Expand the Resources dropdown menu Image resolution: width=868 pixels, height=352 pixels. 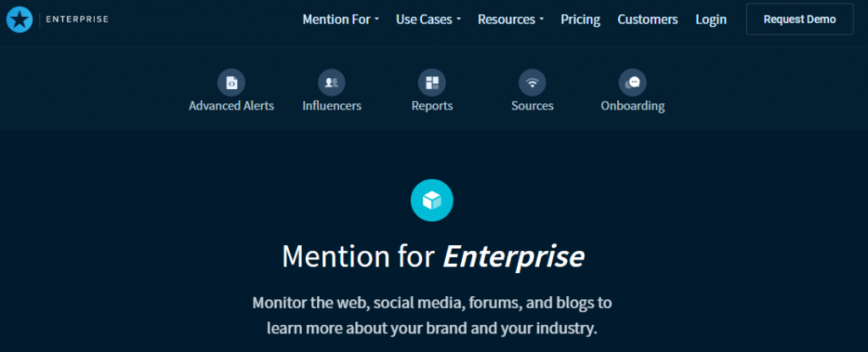click(x=511, y=20)
